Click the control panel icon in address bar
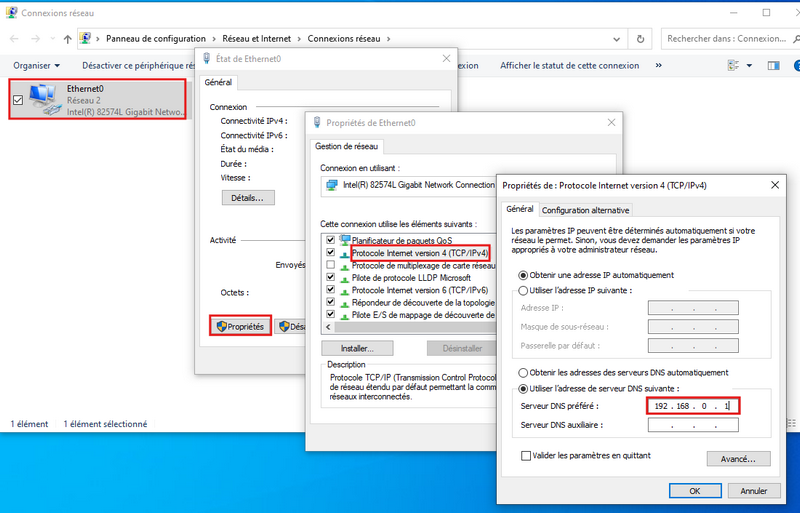 [87, 39]
